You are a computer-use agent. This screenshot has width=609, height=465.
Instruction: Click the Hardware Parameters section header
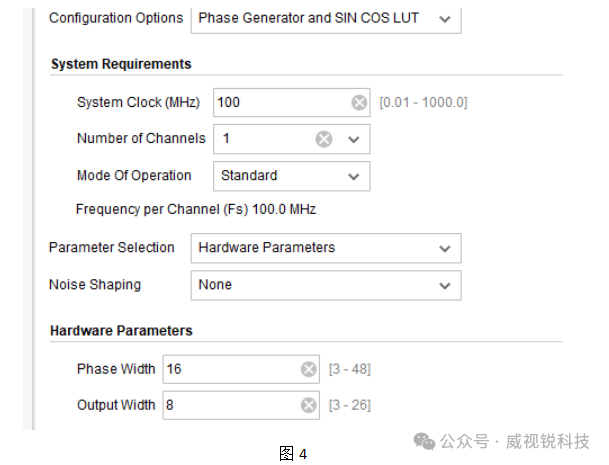tap(121, 331)
